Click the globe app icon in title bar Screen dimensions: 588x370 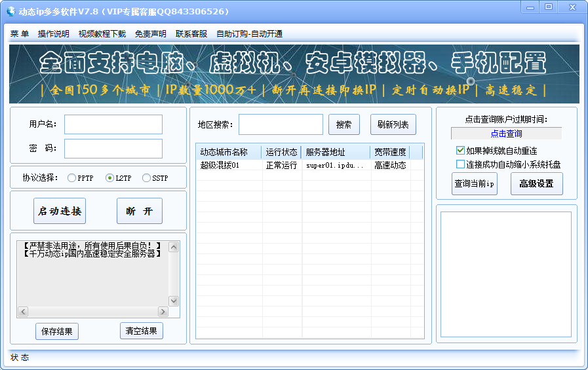[11, 11]
